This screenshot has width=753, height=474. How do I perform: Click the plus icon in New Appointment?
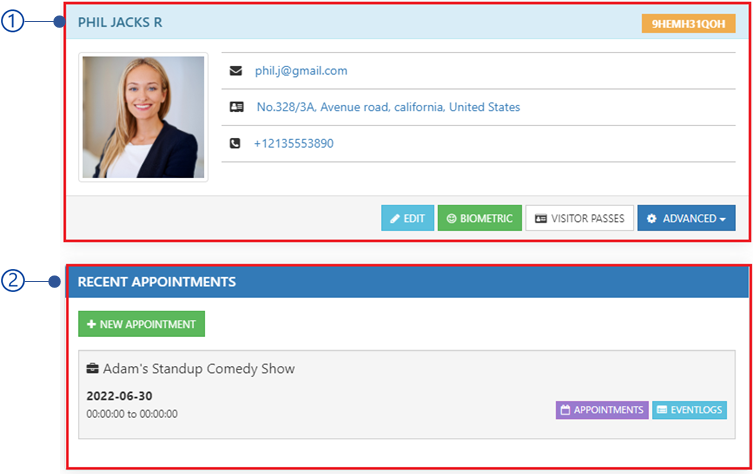(91, 324)
